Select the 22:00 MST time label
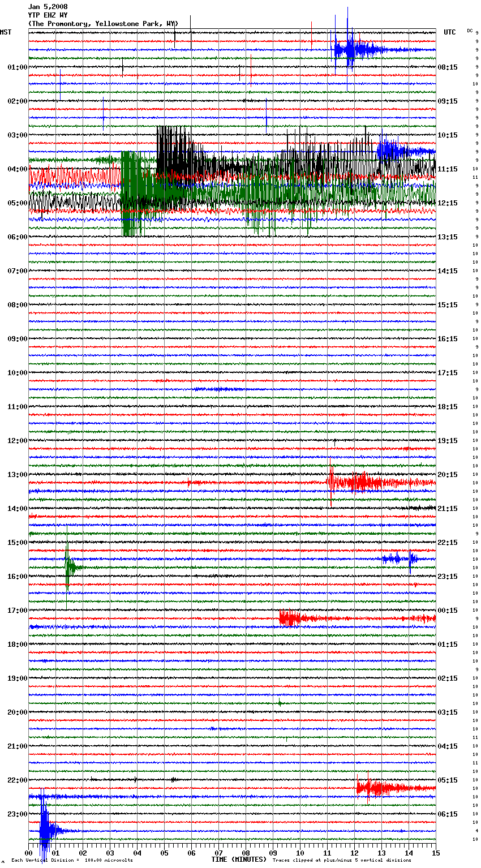The image size is (481, 868). point(18,780)
